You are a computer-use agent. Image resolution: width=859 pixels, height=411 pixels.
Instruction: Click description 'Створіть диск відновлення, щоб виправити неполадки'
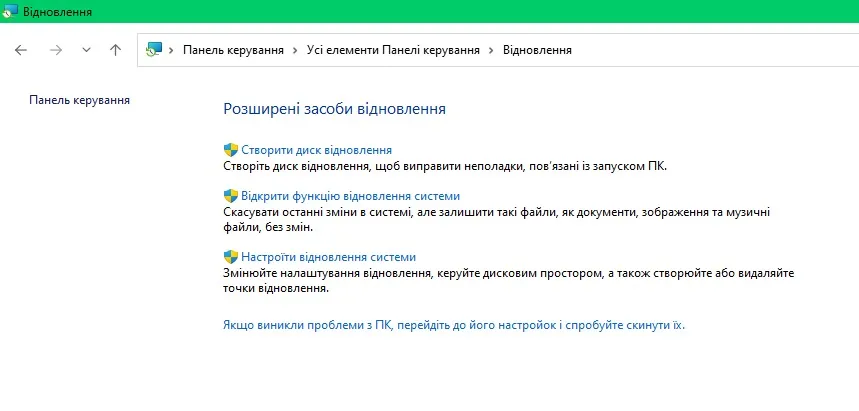[x=445, y=166]
